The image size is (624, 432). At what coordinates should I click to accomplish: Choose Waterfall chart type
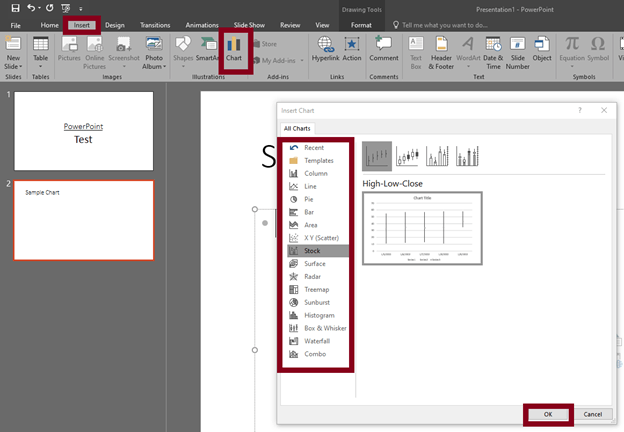pyautogui.click(x=318, y=341)
